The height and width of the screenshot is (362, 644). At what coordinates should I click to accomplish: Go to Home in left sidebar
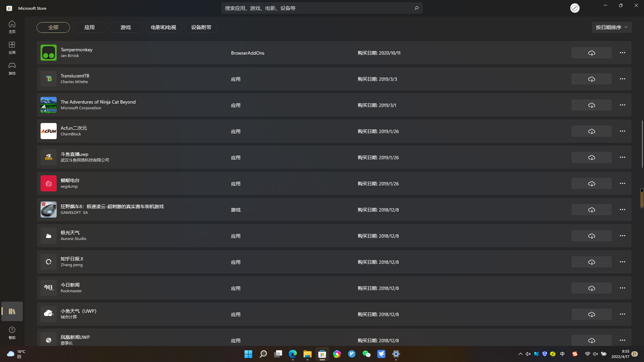[12, 26]
